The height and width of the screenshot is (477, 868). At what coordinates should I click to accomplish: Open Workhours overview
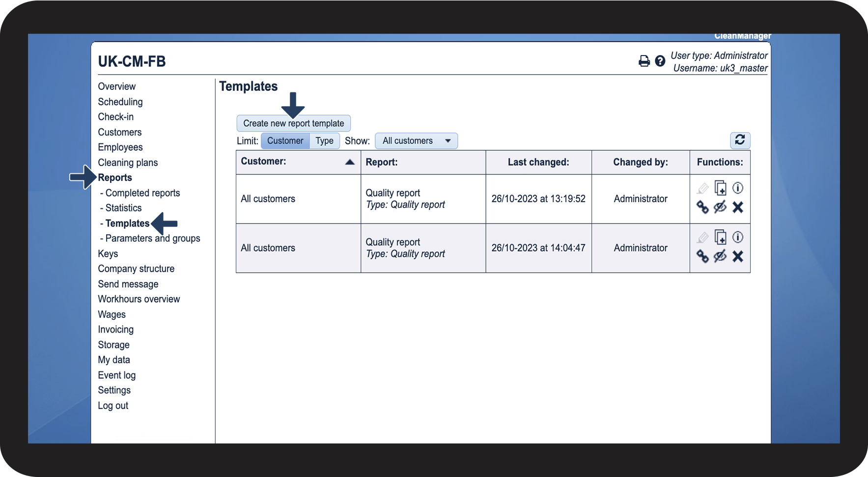point(139,299)
